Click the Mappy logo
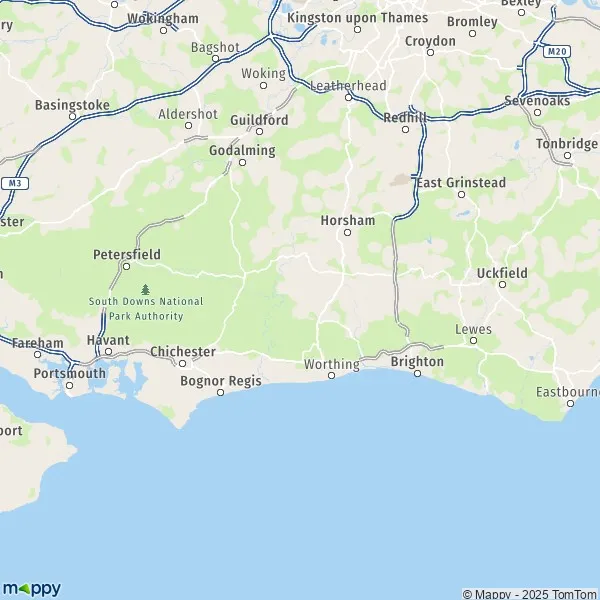The height and width of the screenshot is (600, 600). point(31,589)
